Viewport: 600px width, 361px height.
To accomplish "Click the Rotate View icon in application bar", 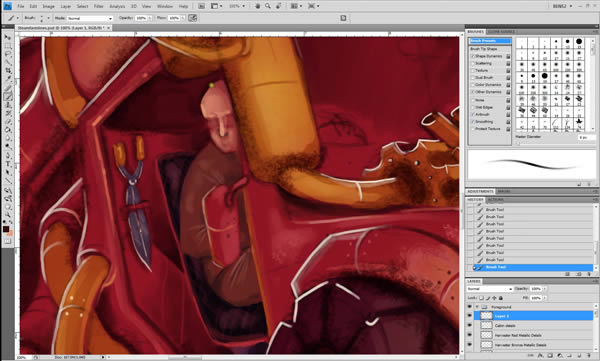I will 279,6.
